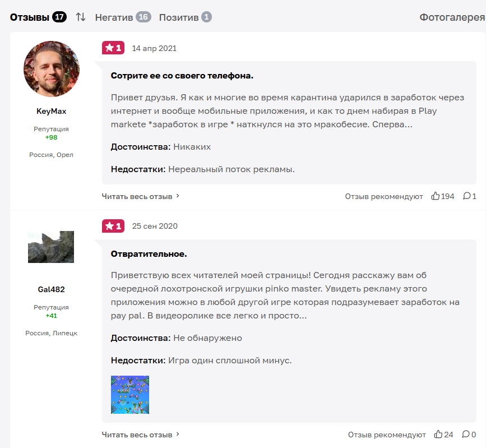Open Gal482 username profile link
This screenshot has height=448, width=486.
(x=52, y=289)
